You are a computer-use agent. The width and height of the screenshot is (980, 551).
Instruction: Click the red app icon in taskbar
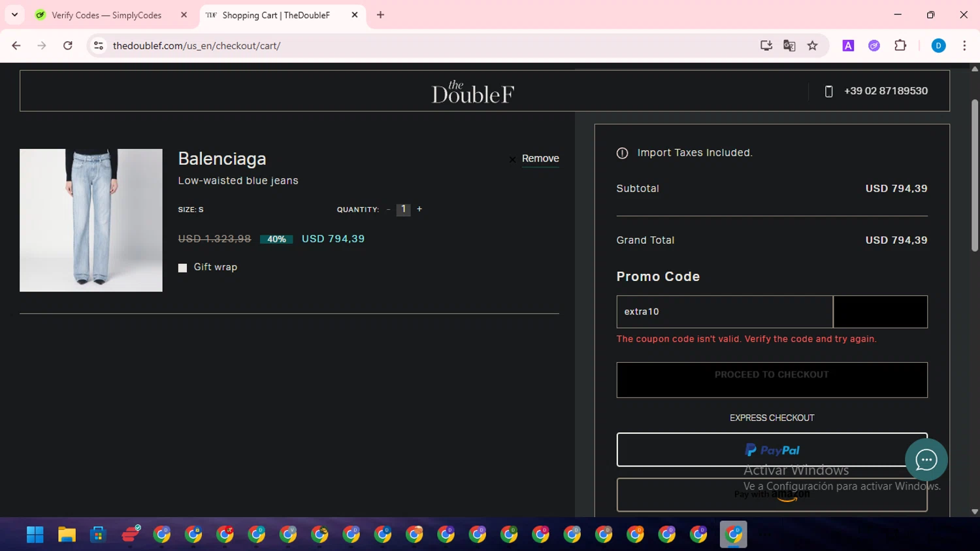pos(130,535)
